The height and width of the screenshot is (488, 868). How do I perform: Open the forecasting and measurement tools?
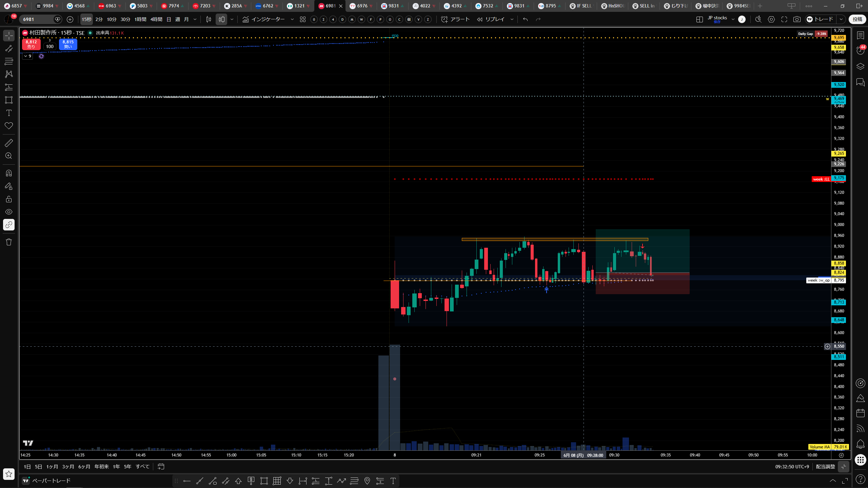[9, 87]
